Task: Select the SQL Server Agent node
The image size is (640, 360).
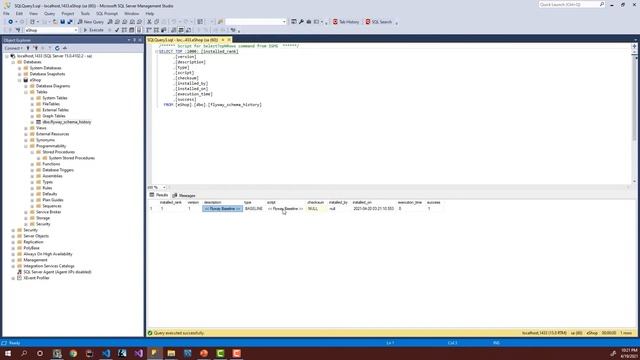Action: pos(57,272)
